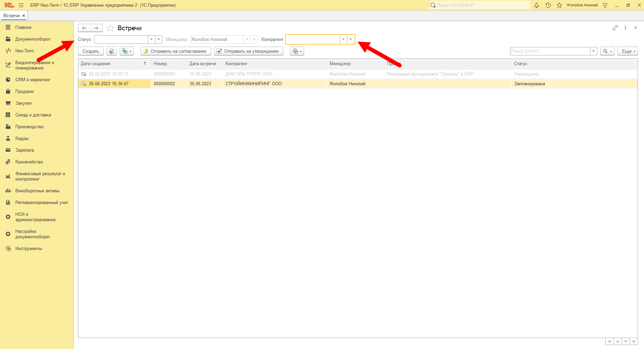Select cell СТРОЙИНЖИНИРИНГ ООО
The height and width of the screenshot is (349, 644).
(275, 84)
